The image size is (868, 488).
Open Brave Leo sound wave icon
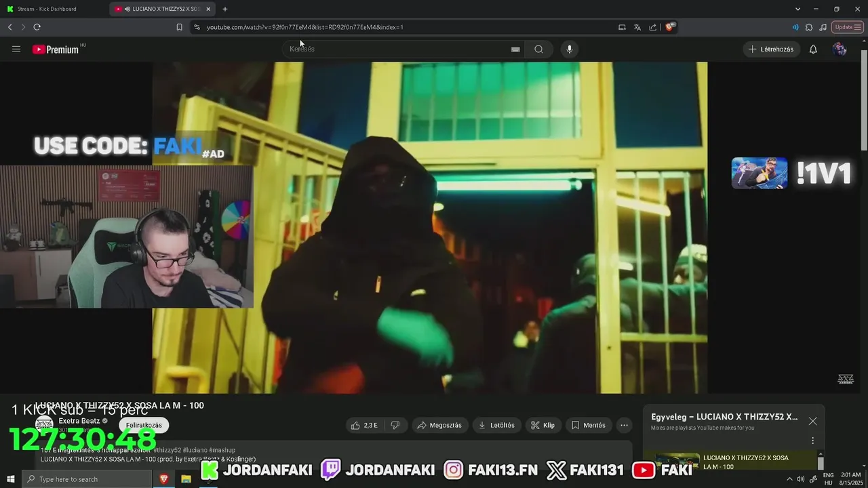(x=795, y=27)
